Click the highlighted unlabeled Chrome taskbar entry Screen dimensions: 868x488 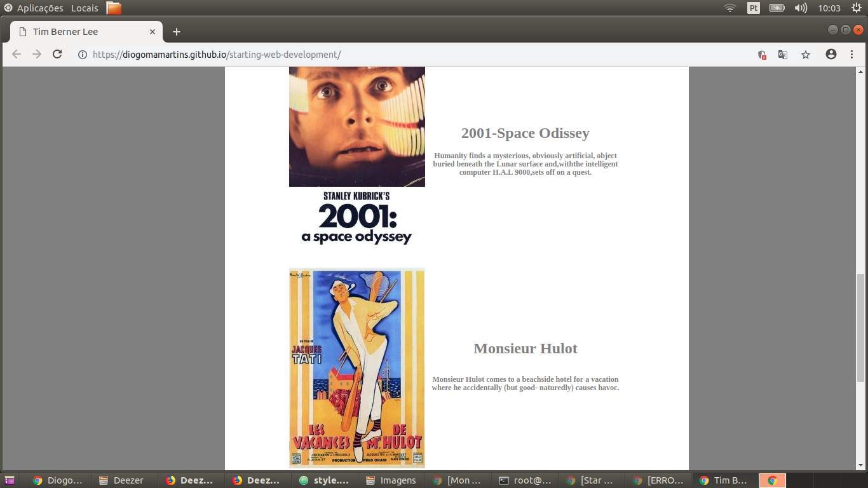[x=773, y=480]
